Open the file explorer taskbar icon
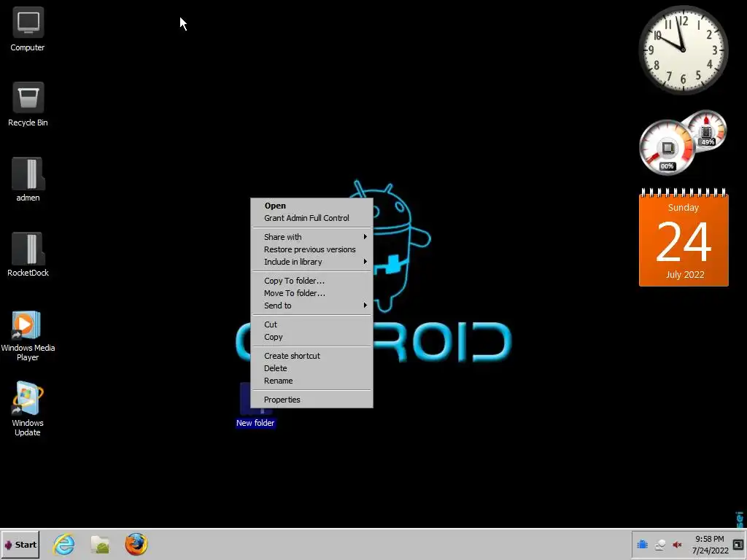 100,544
